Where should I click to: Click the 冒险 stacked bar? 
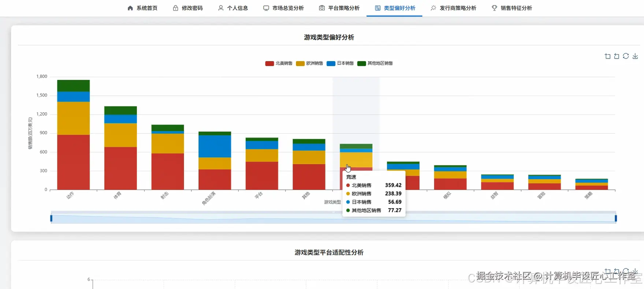tap(544, 182)
